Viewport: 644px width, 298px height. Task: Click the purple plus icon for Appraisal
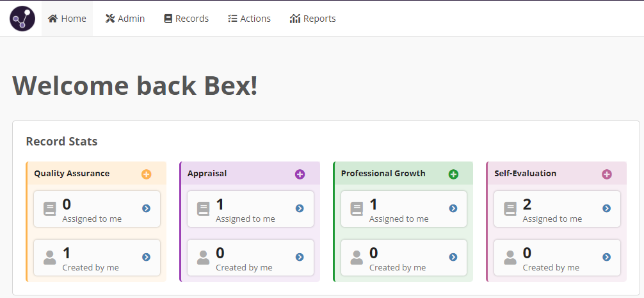coord(300,174)
